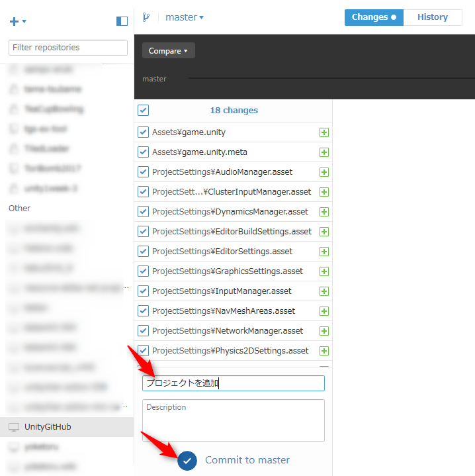Click added-file icon for Physics2DSettings.asset
This screenshot has width=475, height=476.
pyautogui.click(x=324, y=351)
